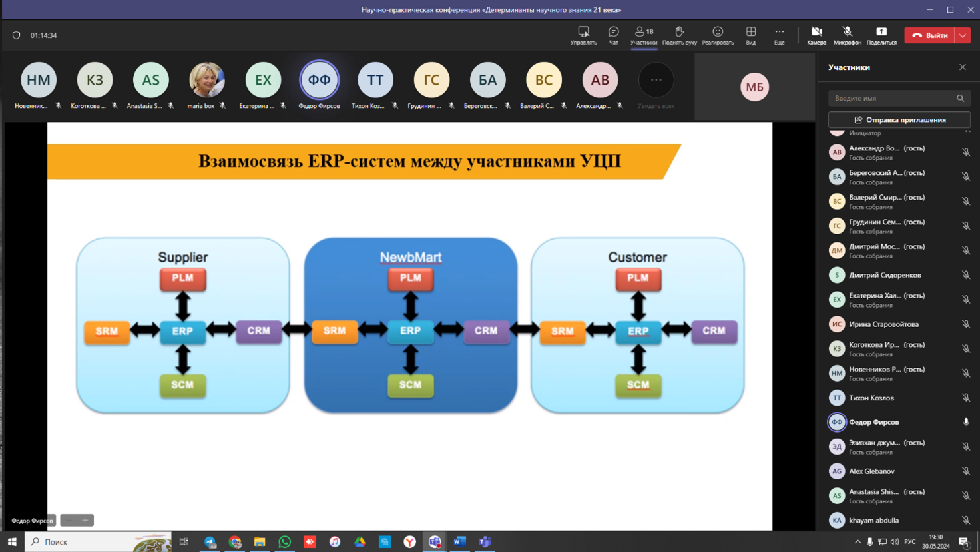The height and width of the screenshot is (552, 980).
Task: Open the system tray volume icon
Action: (895, 542)
